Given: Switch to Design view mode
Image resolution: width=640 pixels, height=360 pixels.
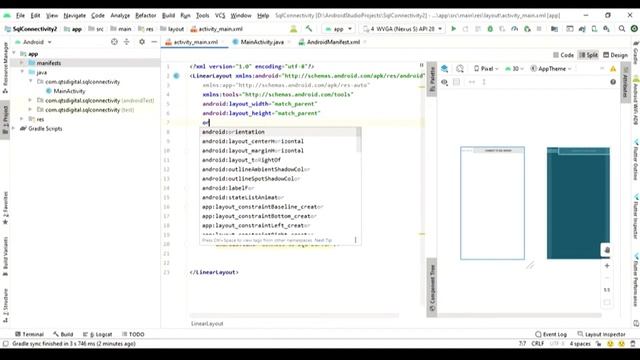Looking at the screenshot, I should 616,55.
